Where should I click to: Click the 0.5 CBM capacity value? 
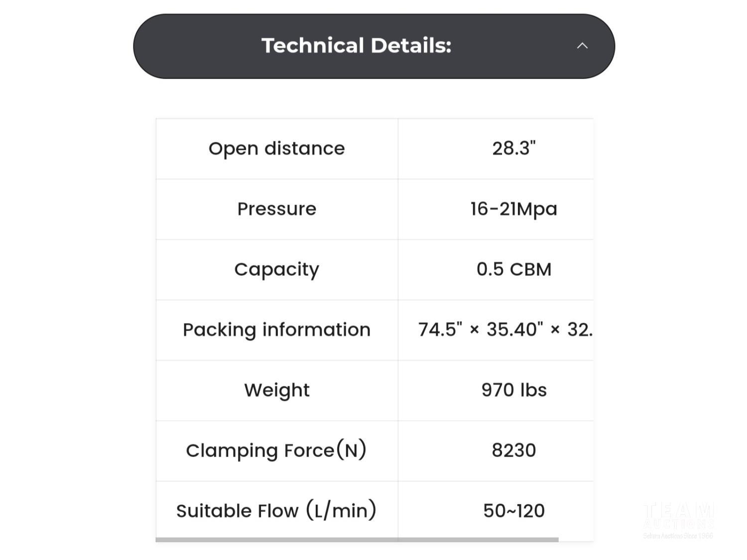point(514,269)
